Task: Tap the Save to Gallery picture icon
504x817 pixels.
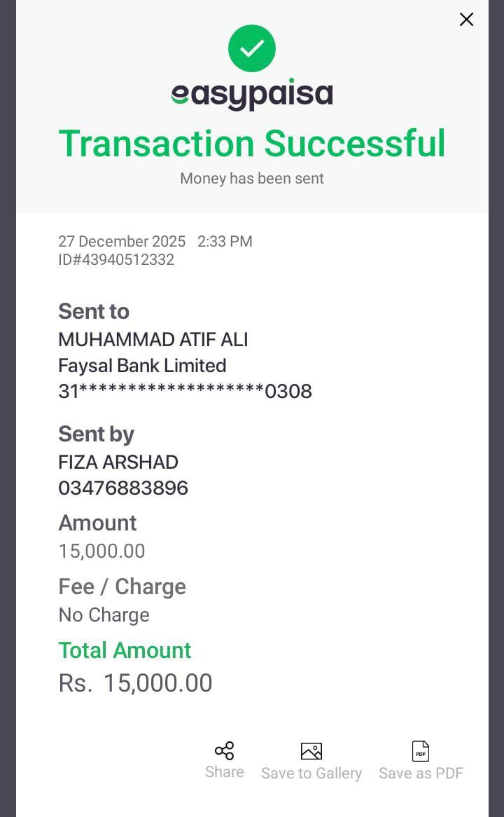Action: pos(311,751)
